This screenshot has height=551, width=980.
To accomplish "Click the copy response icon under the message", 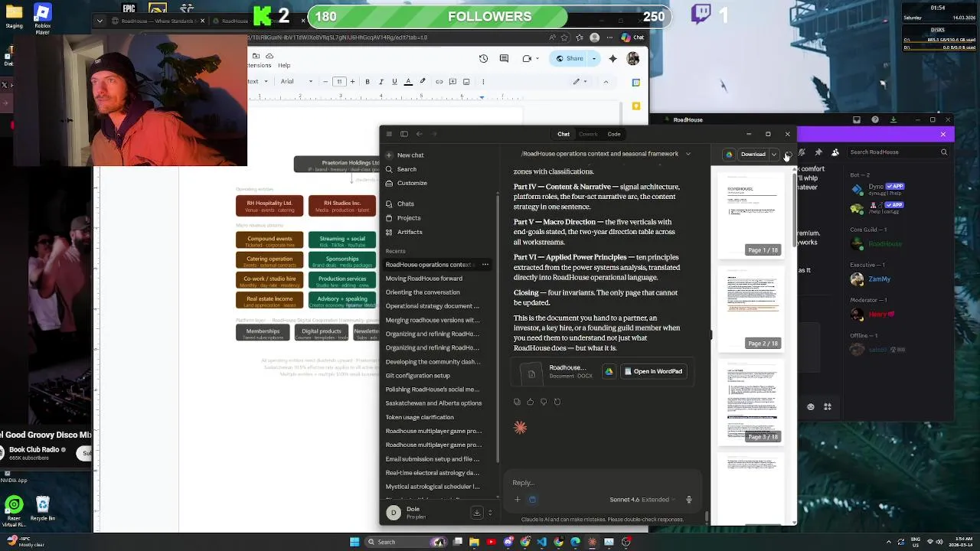I will pos(518,402).
